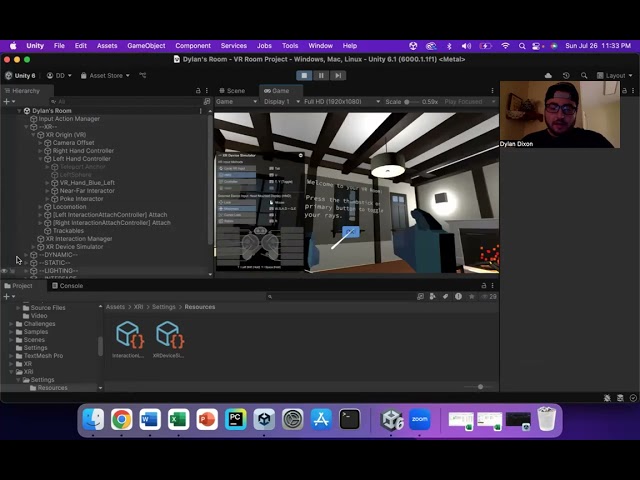Click Settings in the breadcrumb path
This screenshot has height=480, width=640.
tap(164, 307)
